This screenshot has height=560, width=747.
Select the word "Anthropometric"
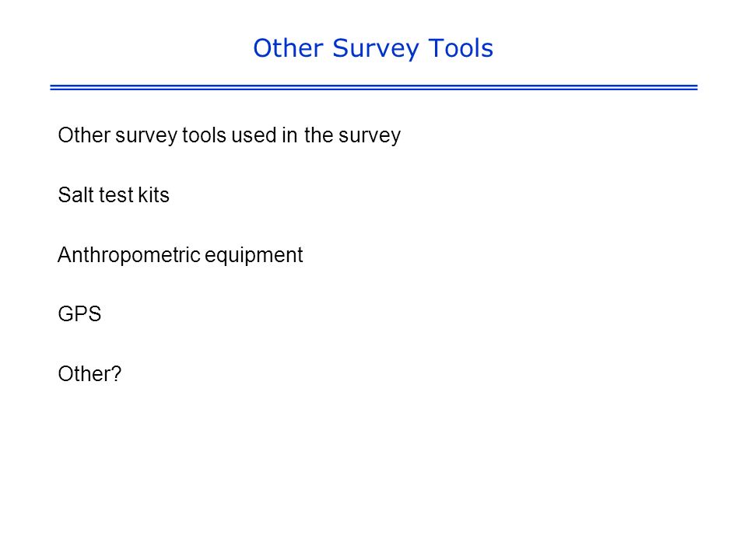(x=128, y=256)
